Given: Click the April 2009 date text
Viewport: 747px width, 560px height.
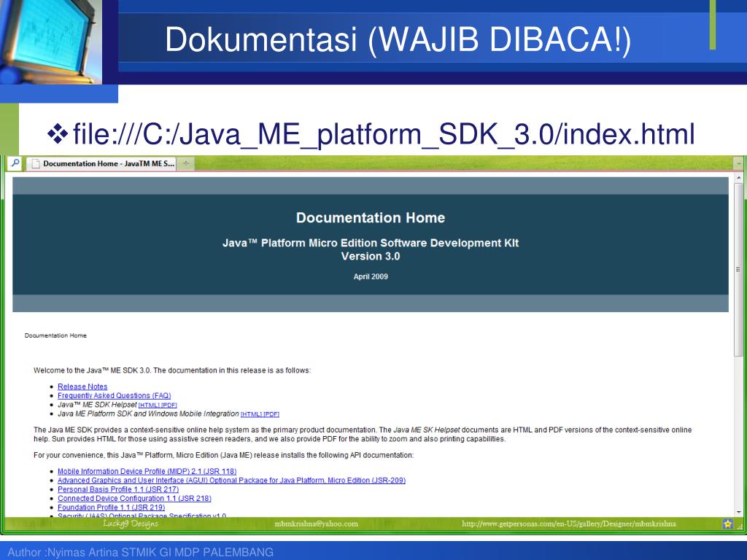Looking at the screenshot, I should tap(371, 276).
